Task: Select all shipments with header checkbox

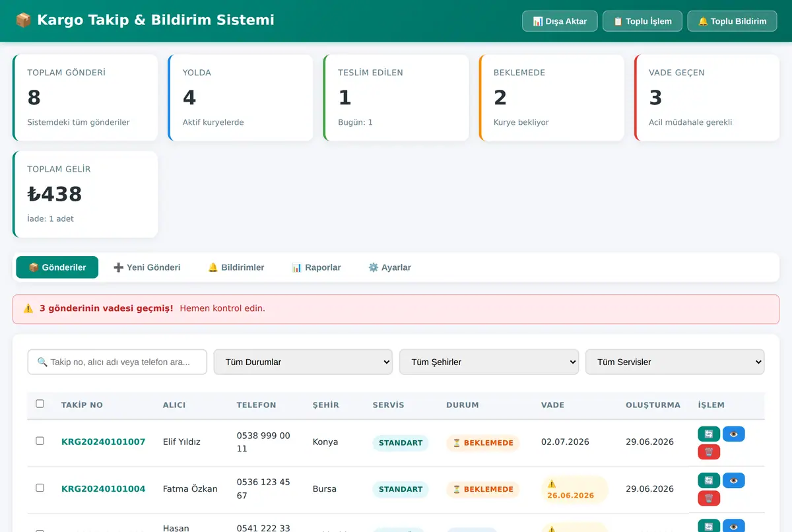Action: [x=40, y=404]
